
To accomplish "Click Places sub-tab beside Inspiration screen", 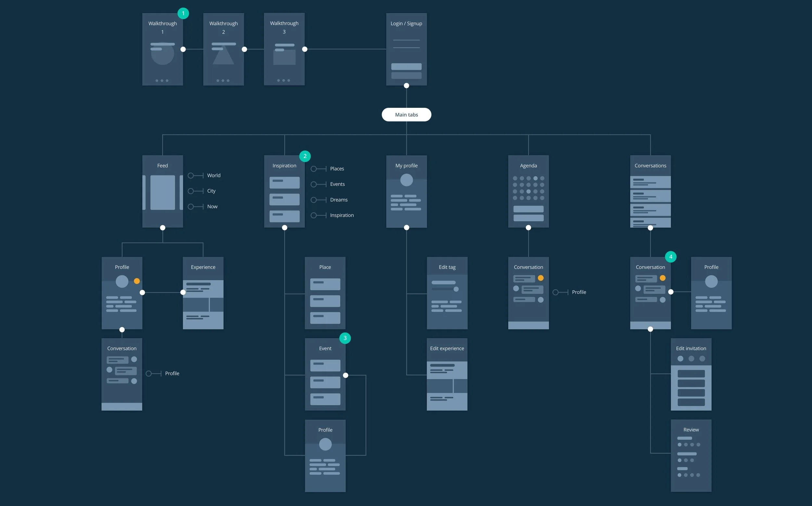I will click(337, 169).
